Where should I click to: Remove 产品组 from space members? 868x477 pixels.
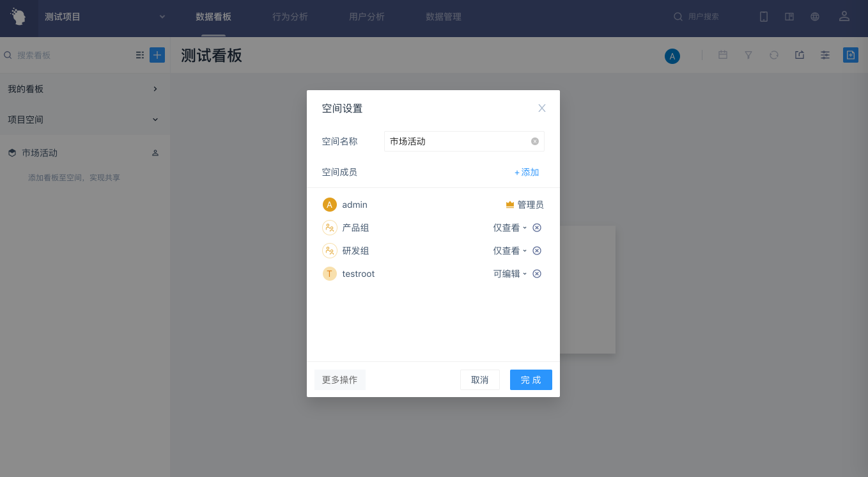(x=537, y=228)
